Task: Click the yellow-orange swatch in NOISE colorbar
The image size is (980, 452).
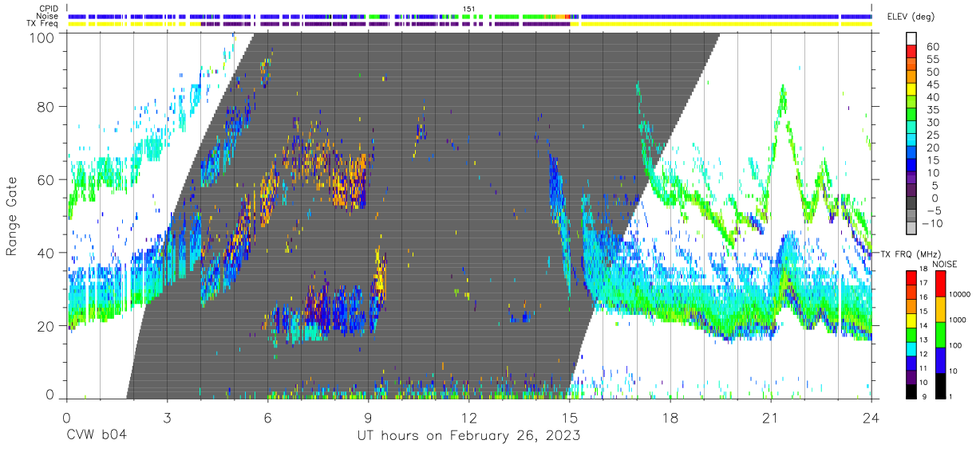Action: (942, 309)
